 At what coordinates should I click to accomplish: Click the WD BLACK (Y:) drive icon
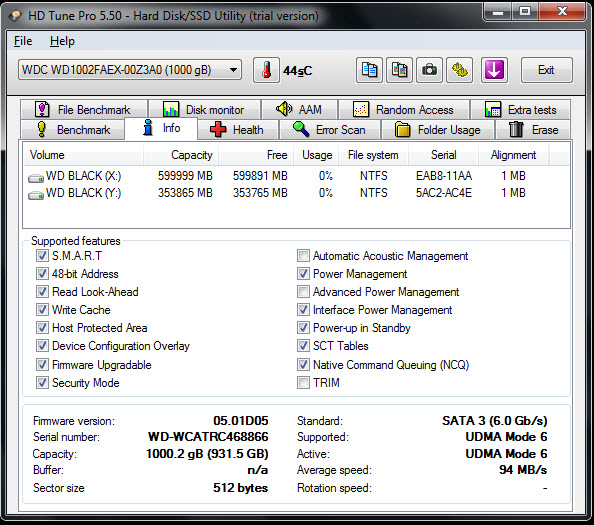click(36, 195)
